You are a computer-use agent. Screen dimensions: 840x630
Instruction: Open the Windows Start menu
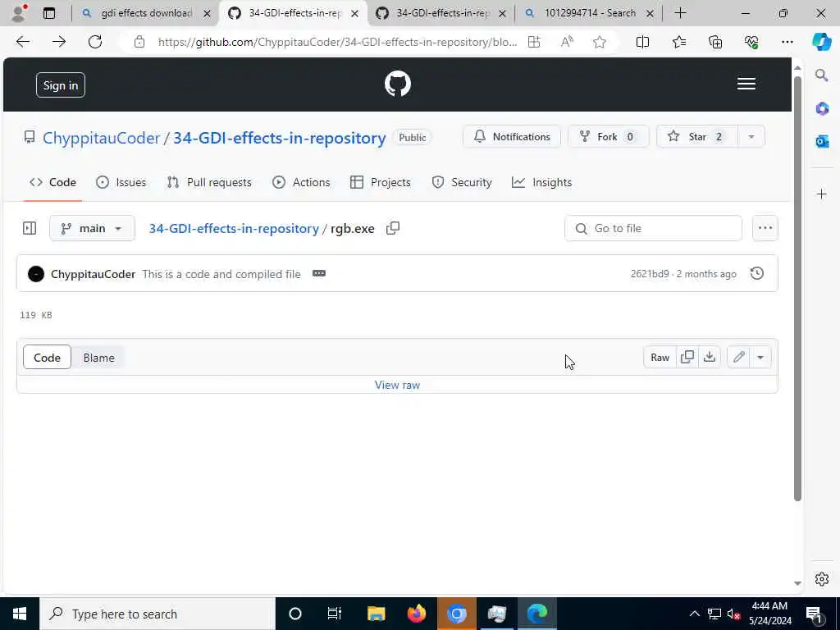tap(20, 614)
